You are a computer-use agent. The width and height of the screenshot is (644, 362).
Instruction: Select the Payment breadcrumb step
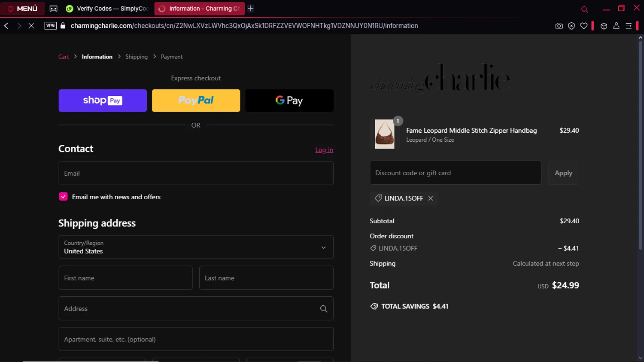pyautogui.click(x=172, y=57)
